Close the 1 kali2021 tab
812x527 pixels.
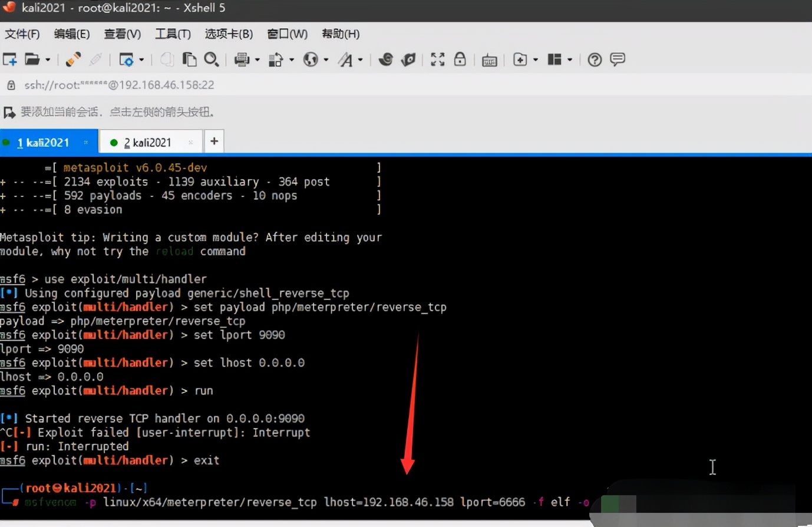pyautogui.click(x=86, y=142)
